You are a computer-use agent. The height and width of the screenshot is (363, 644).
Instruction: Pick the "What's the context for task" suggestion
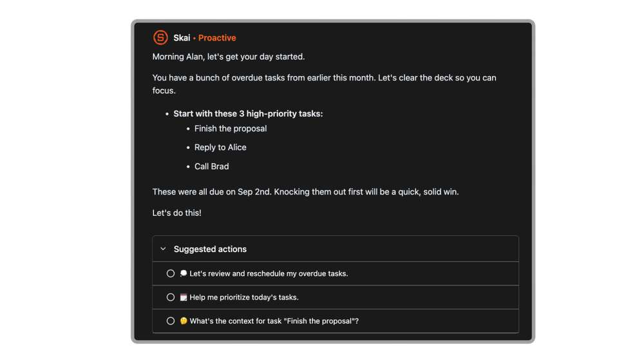pyautogui.click(x=274, y=321)
